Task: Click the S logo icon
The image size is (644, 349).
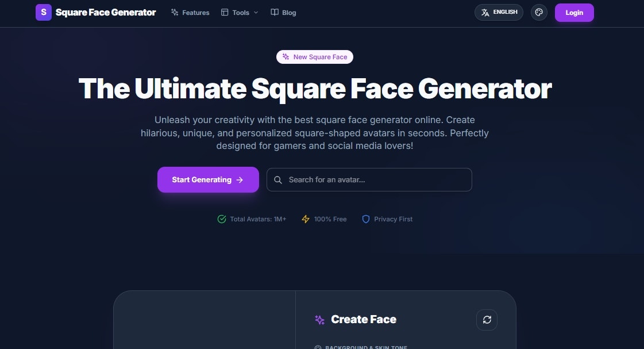Action: coord(44,12)
